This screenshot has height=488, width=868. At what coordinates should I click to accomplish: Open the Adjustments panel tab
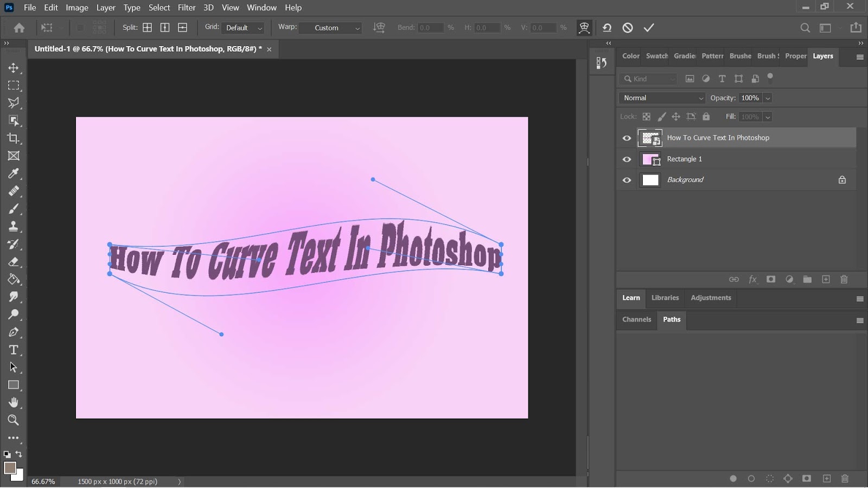point(711,298)
